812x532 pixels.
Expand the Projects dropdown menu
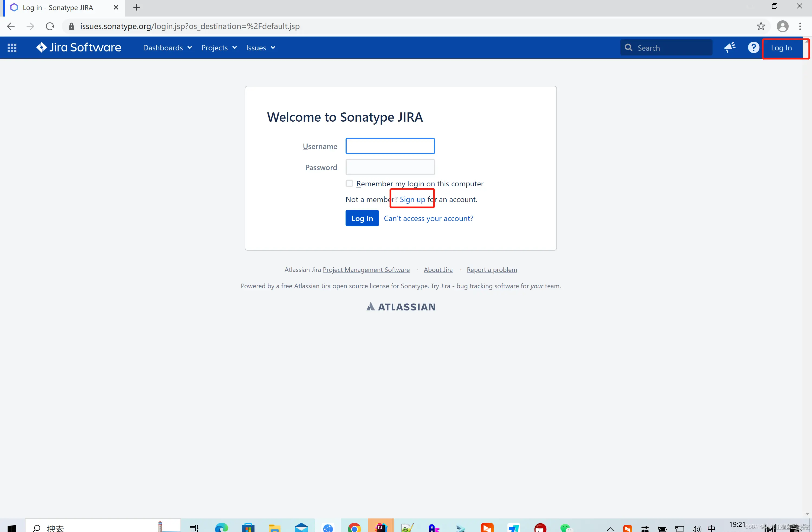[219, 48]
